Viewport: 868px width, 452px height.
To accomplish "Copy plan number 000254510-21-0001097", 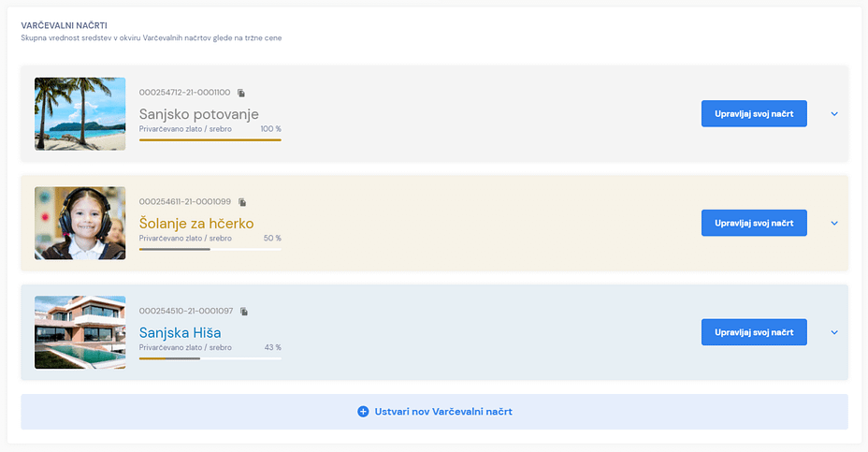I will point(243,312).
